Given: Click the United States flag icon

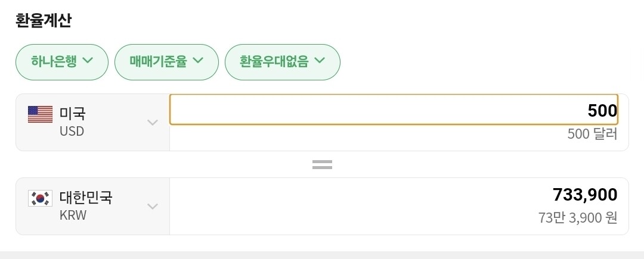Looking at the screenshot, I should pyautogui.click(x=40, y=114).
